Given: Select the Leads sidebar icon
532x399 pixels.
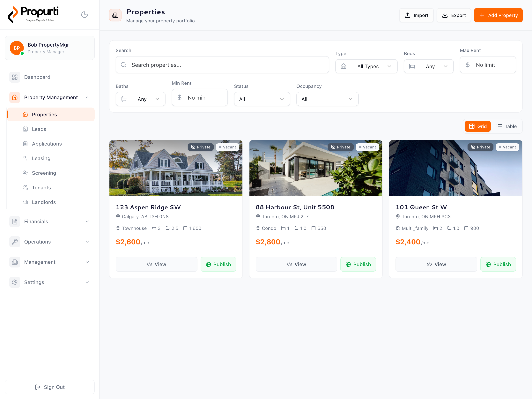Looking at the screenshot, I should coord(26,129).
